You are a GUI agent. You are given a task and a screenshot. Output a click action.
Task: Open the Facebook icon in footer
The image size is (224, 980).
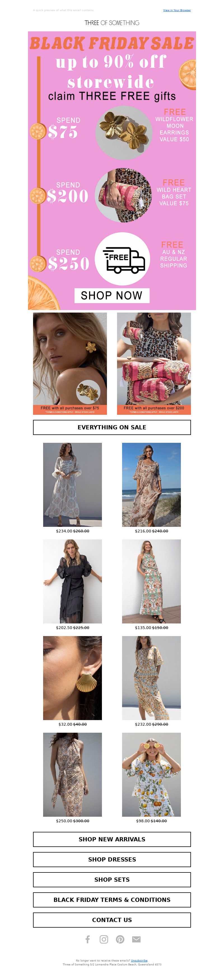pyautogui.click(x=87, y=939)
